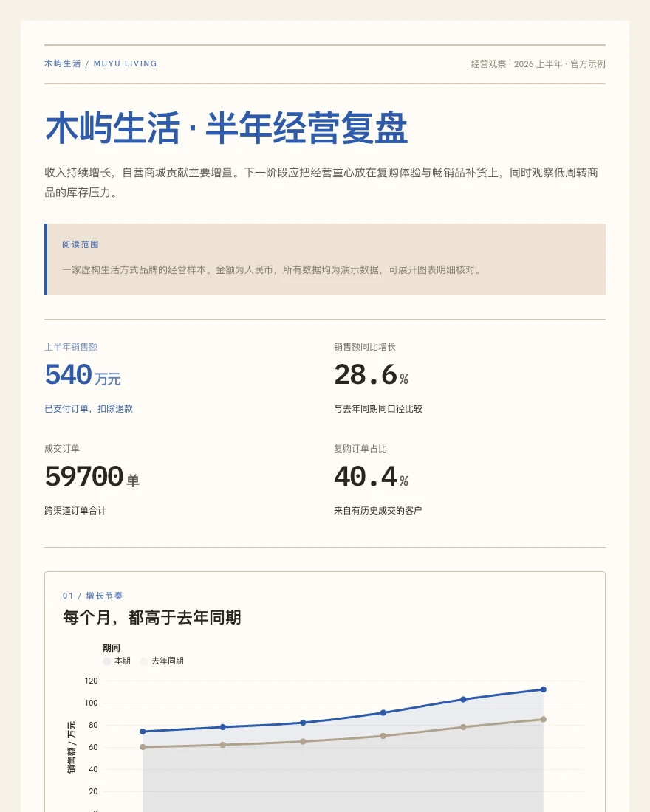Click the 与去年同期同口径比较 note

tap(378, 409)
